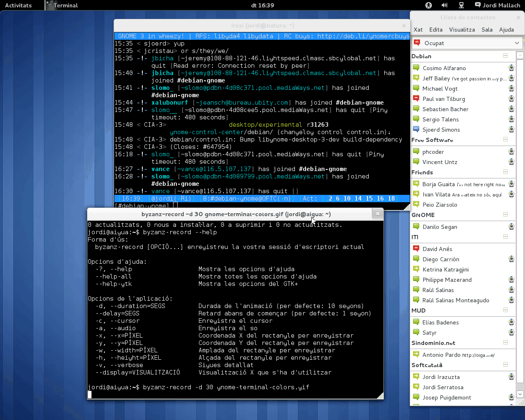Select contact Josep Puigdemont
525x420 pixels.
pyautogui.click(x=463, y=397)
